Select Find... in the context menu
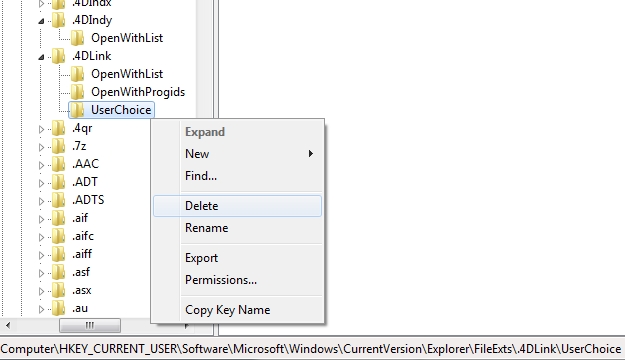Image resolution: width=625 pixels, height=360 pixels. (x=237, y=175)
